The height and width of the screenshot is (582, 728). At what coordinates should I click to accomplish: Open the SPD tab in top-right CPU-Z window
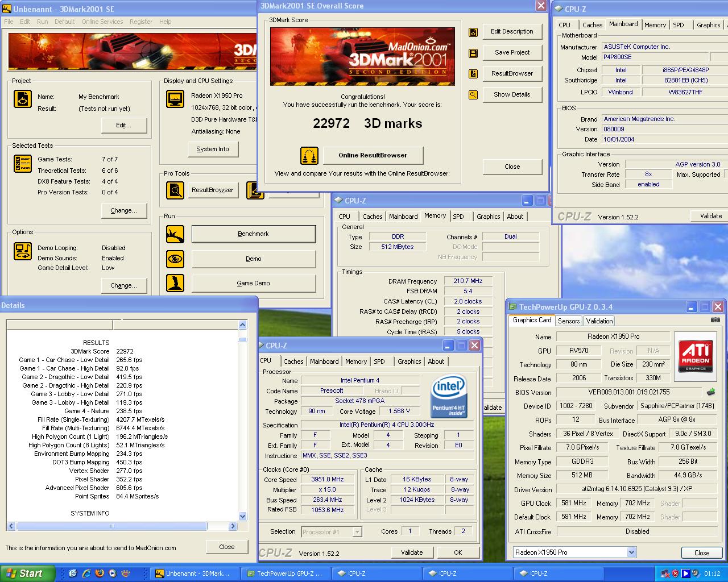[x=679, y=25]
